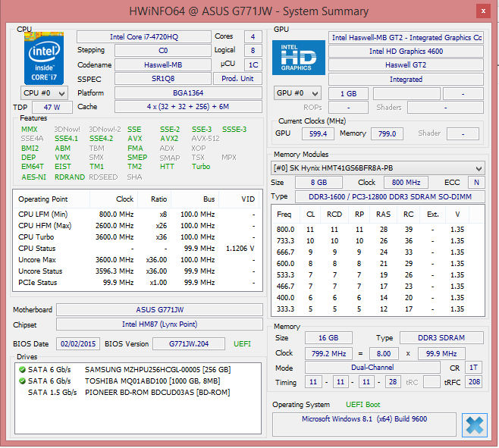Click the tRFC 208 field
Screen dimensions: 499x448
click(473, 382)
